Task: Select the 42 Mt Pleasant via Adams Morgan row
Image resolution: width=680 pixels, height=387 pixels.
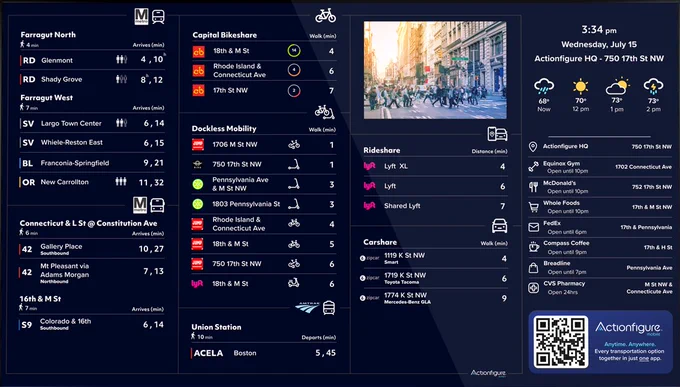Action: click(x=92, y=272)
